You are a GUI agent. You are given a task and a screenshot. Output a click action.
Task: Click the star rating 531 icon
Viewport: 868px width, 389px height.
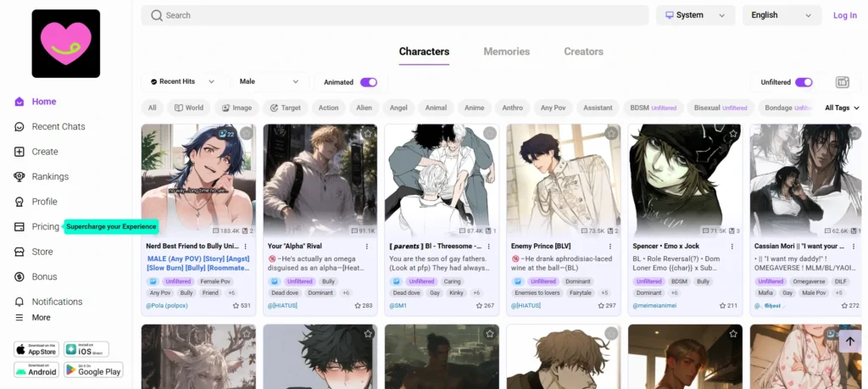[x=236, y=305]
